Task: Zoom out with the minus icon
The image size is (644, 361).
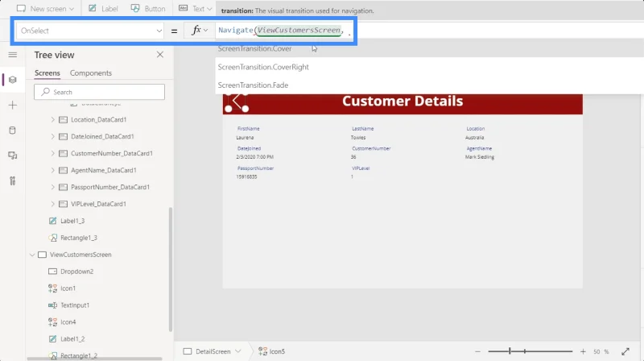Action: (477, 351)
